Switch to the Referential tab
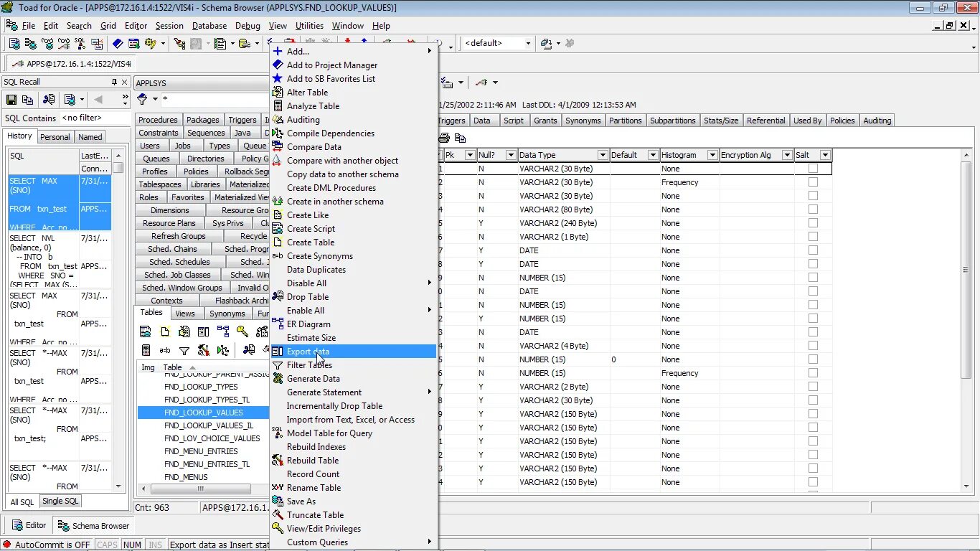 coord(765,121)
